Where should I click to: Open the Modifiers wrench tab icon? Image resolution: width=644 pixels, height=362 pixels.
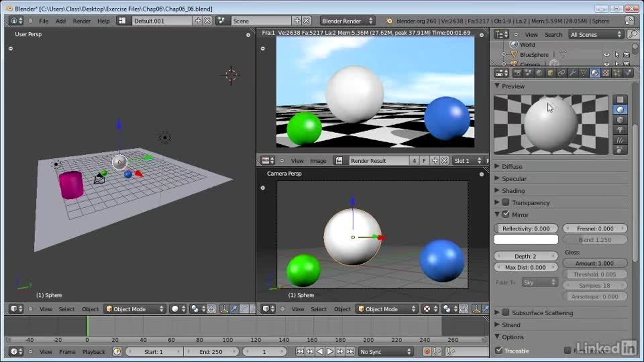pos(573,73)
